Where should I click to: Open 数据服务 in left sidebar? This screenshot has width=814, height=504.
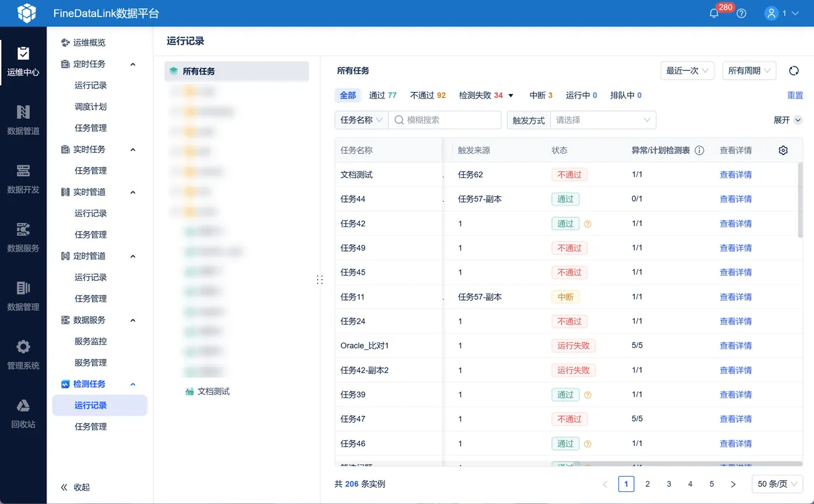point(24,237)
